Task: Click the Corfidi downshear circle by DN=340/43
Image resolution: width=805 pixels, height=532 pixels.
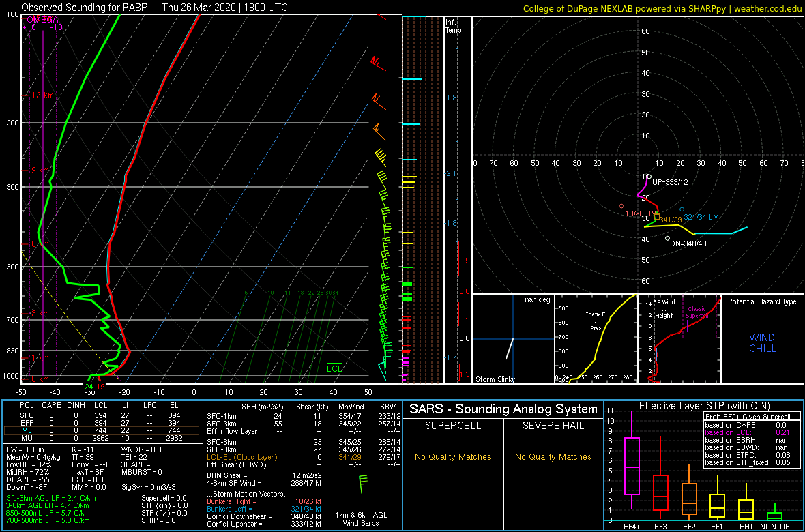Action: point(667,238)
